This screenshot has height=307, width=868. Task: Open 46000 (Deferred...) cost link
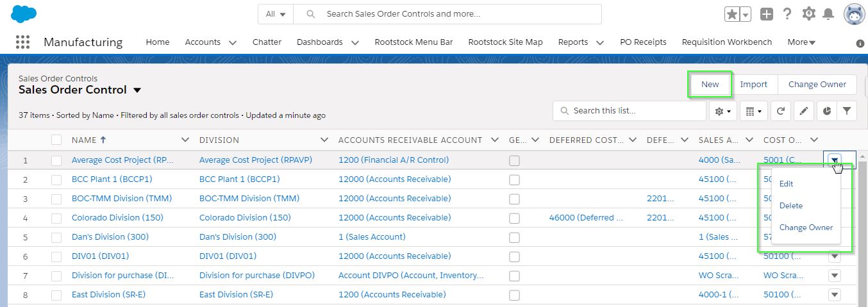[x=587, y=218]
